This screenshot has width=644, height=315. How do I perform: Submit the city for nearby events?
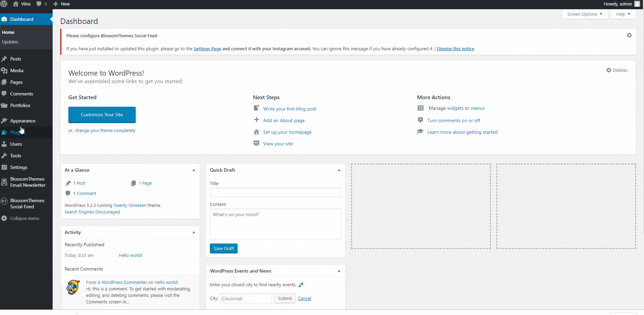click(x=285, y=299)
